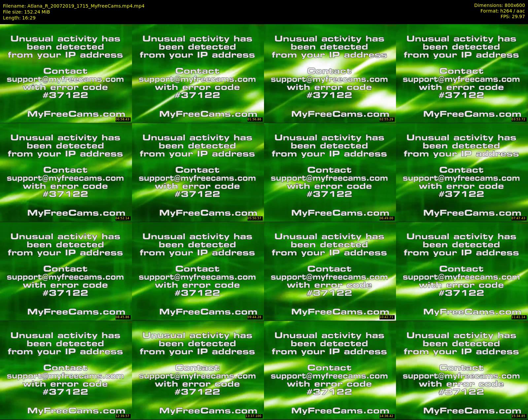Viewport: 528px width, 420px height.
Task: View the video frame thumbnail stamped 11:41.14
Action: [x=462, y=271]
